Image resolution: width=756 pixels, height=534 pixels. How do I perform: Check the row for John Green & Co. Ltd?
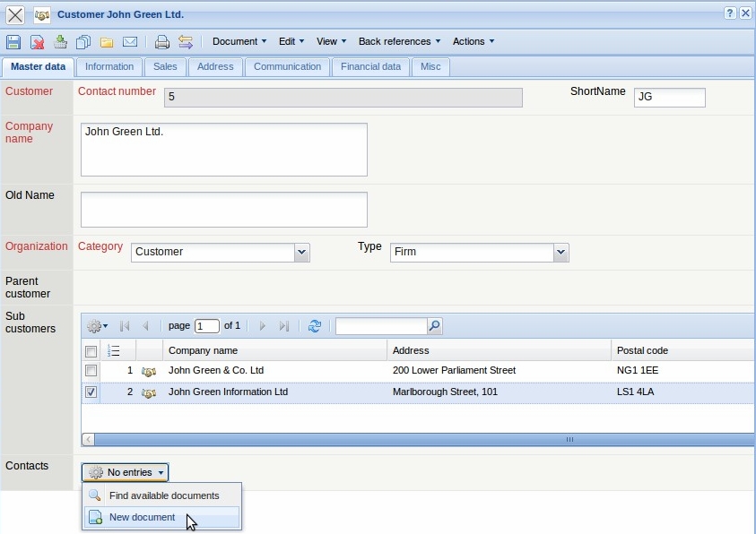coord(91,370)
